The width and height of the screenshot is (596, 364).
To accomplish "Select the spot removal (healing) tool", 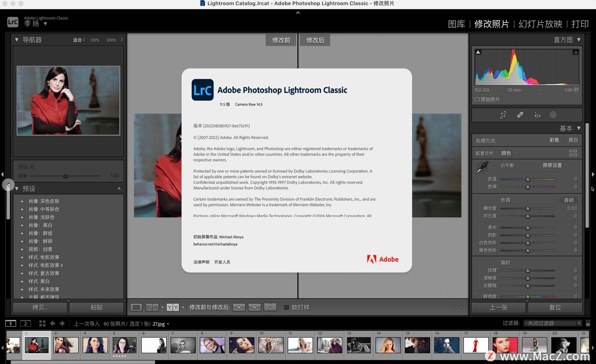I will coord(520,115).
